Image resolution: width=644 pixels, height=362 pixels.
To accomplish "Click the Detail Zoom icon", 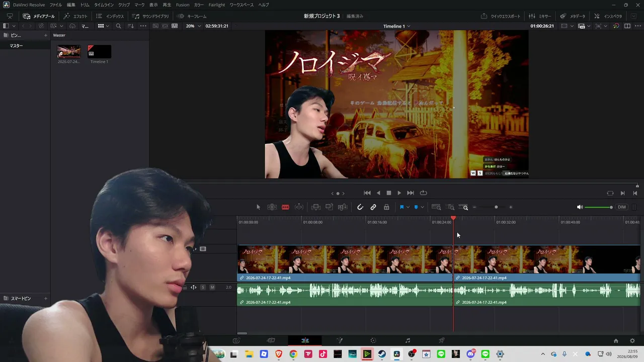I will [451, 207].
